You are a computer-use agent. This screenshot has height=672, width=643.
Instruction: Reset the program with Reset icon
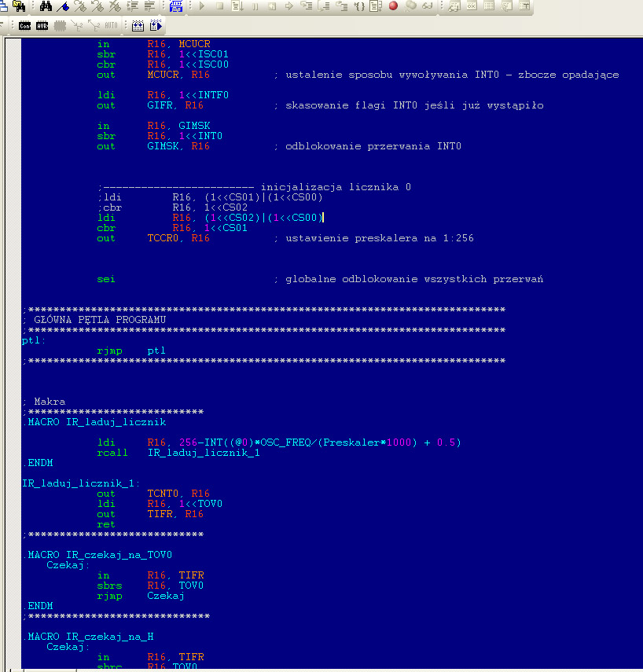272,6
